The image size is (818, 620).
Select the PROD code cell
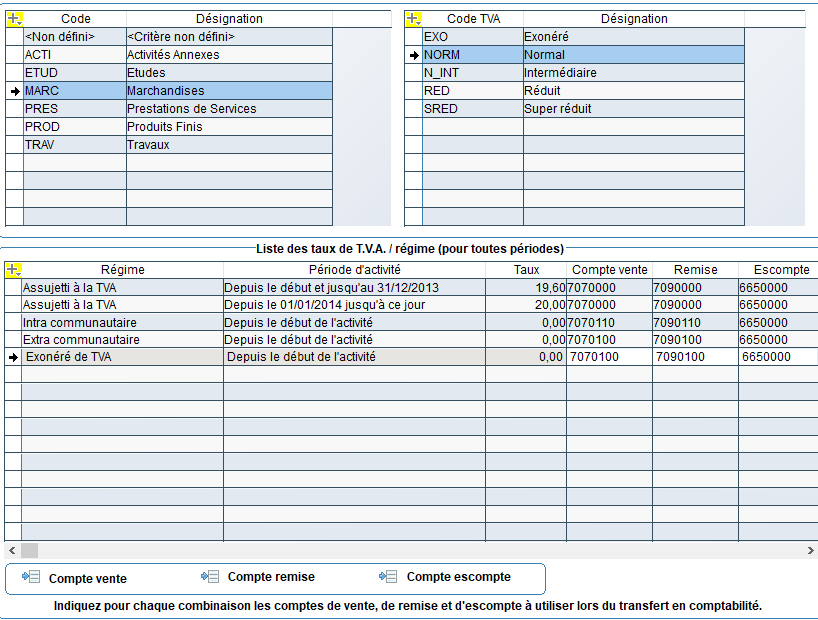pos(75,127)
